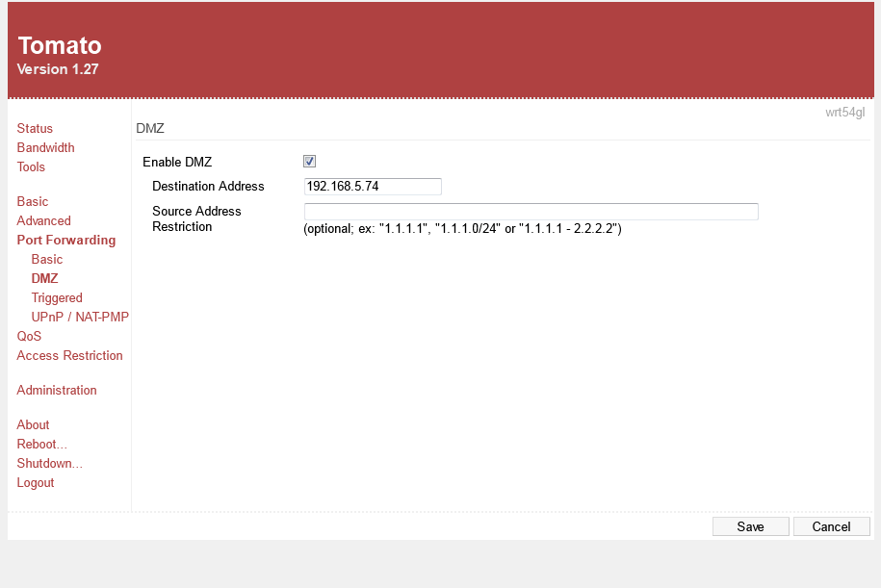Open the Tools menu link

[31, 167]
